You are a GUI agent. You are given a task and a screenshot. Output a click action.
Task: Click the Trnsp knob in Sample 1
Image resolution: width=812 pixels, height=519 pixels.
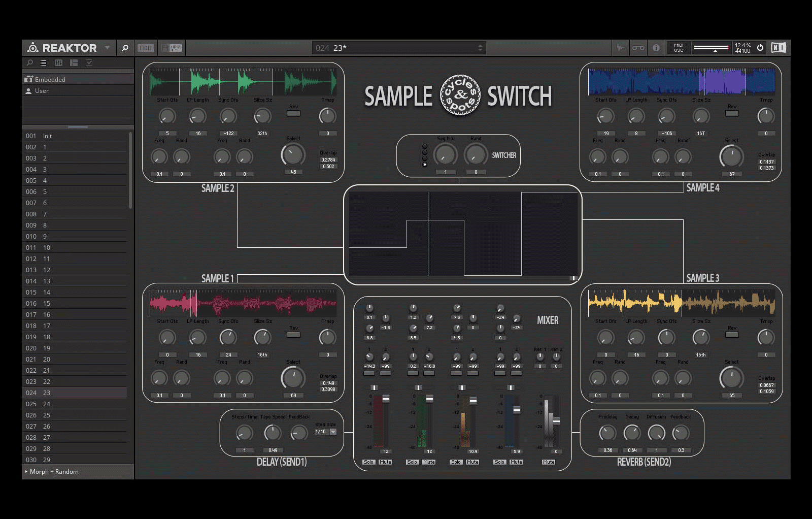pyautogui.click(x=327, y=337)
